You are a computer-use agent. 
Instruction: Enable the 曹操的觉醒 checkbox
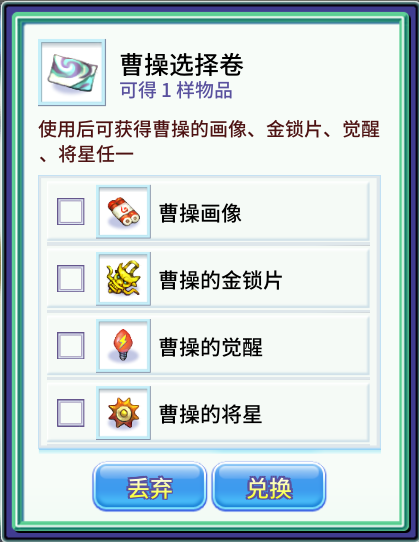tap(71, 345)
